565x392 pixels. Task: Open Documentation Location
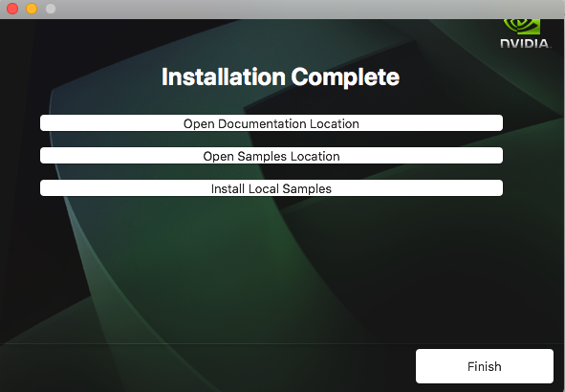point(272,123)
